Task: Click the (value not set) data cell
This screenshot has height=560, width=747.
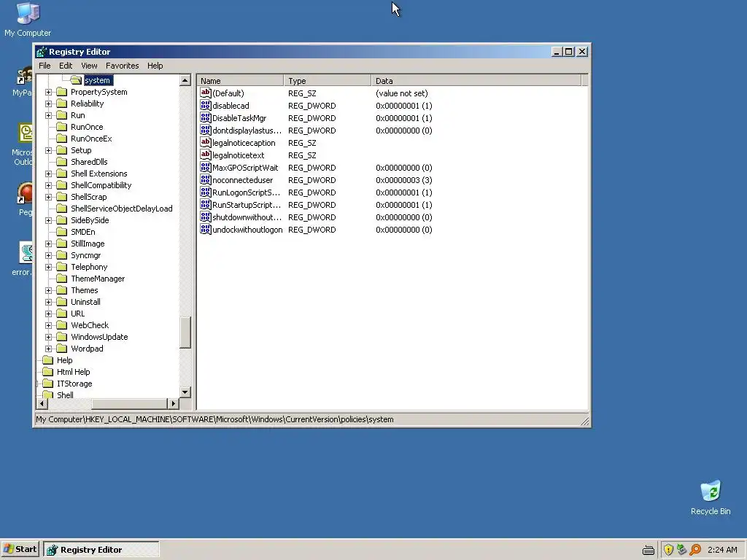Action: (402, 93)
